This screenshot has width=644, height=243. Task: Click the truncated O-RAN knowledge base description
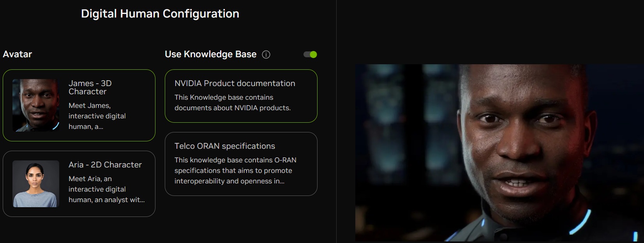pyautogui.click(x=235, y=171)
